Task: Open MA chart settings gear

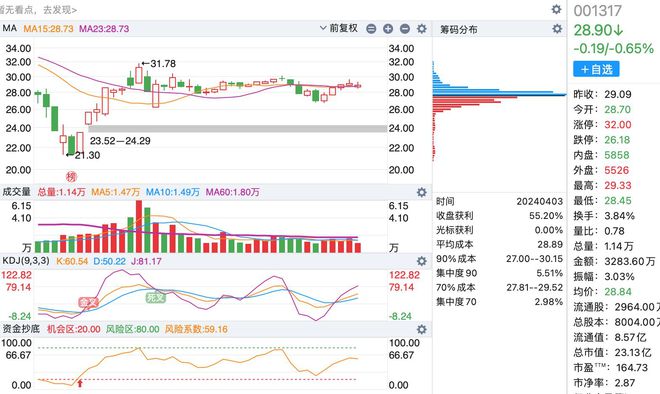Action: pyautogui.click(x=421, y=29)
